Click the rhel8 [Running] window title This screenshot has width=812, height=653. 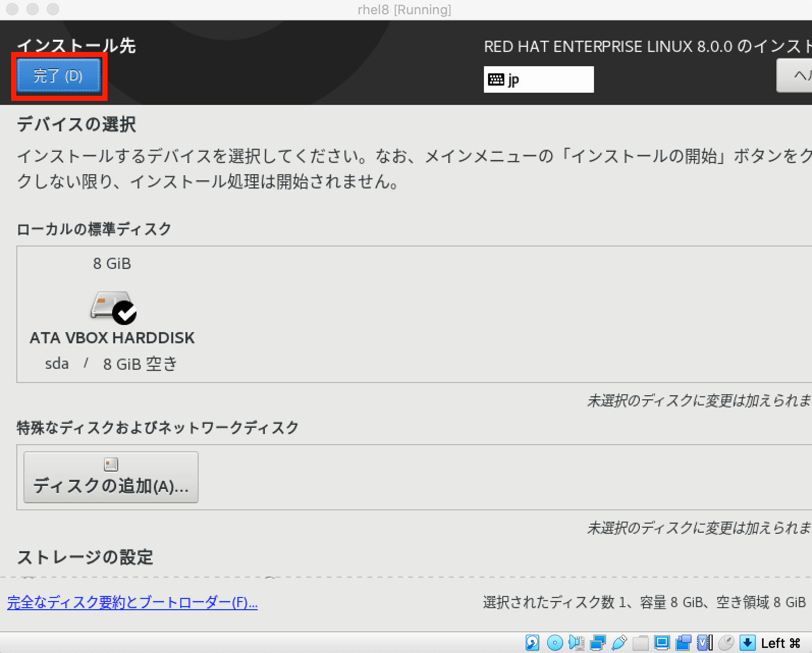click(x=404, y=10)
